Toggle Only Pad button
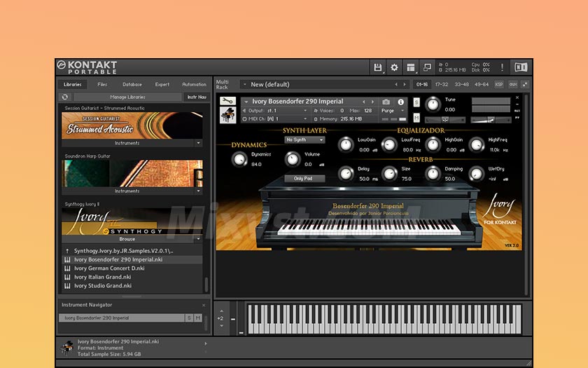 tap(304, 178)
